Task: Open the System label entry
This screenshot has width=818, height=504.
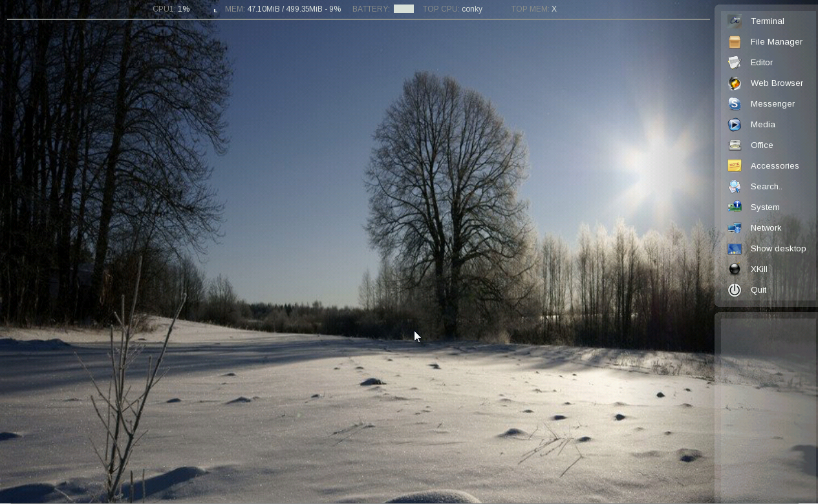Action: click(765, 207)
